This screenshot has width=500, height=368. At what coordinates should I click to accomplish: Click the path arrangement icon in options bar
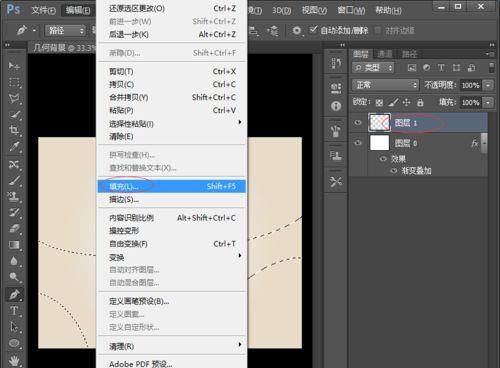273,31
